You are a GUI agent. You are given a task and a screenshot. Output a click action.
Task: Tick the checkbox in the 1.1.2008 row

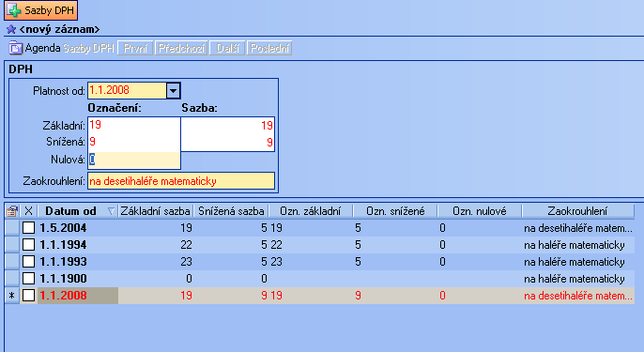click(28, 296)
